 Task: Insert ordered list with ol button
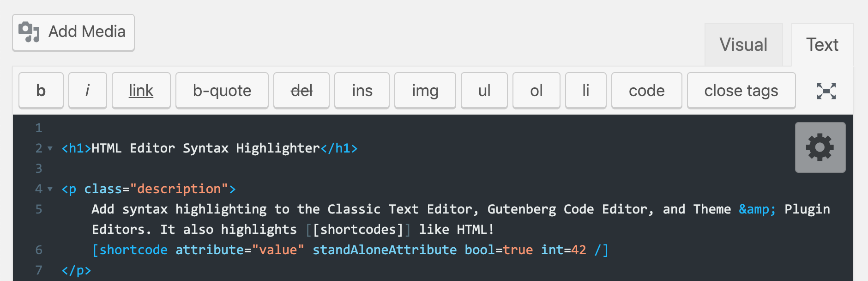click(536, 91)
